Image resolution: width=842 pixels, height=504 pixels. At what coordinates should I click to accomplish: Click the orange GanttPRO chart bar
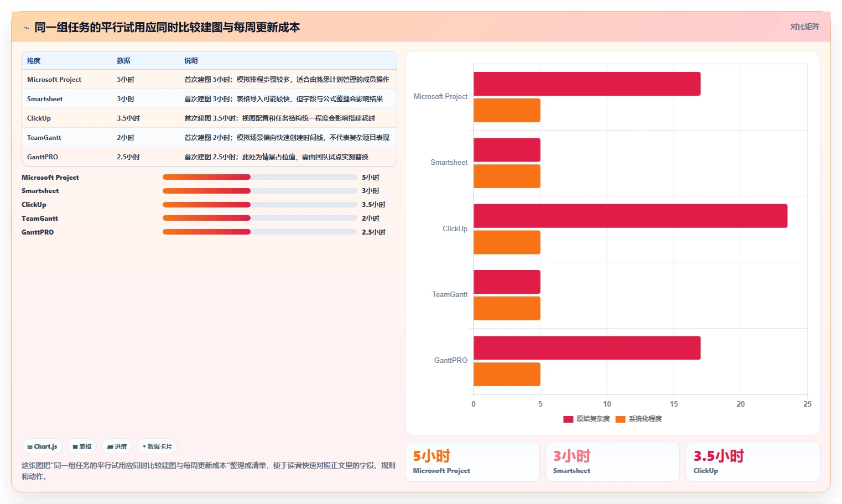tap(507, 374)
